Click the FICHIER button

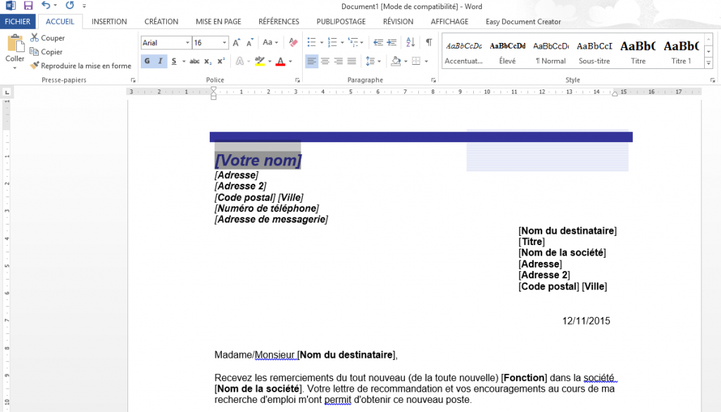[18, 21]
